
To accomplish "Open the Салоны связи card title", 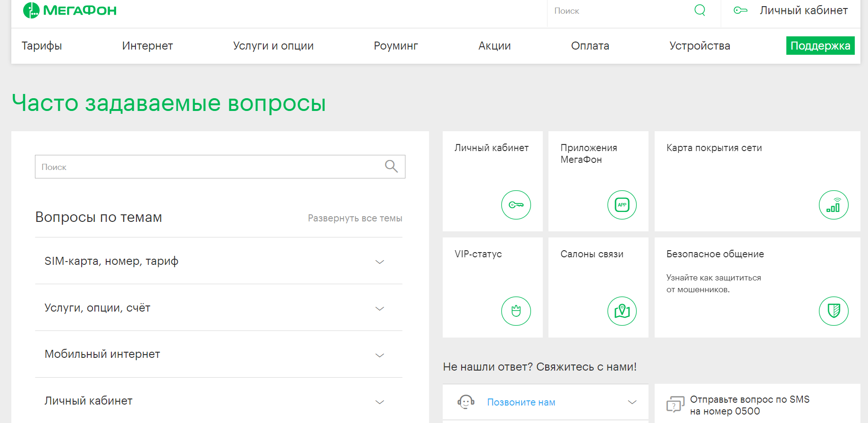I will point(592,254).
